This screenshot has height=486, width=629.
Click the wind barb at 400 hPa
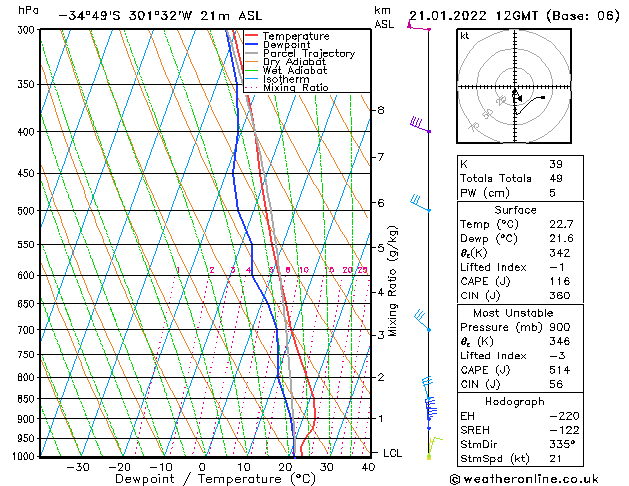coord(420,125)
